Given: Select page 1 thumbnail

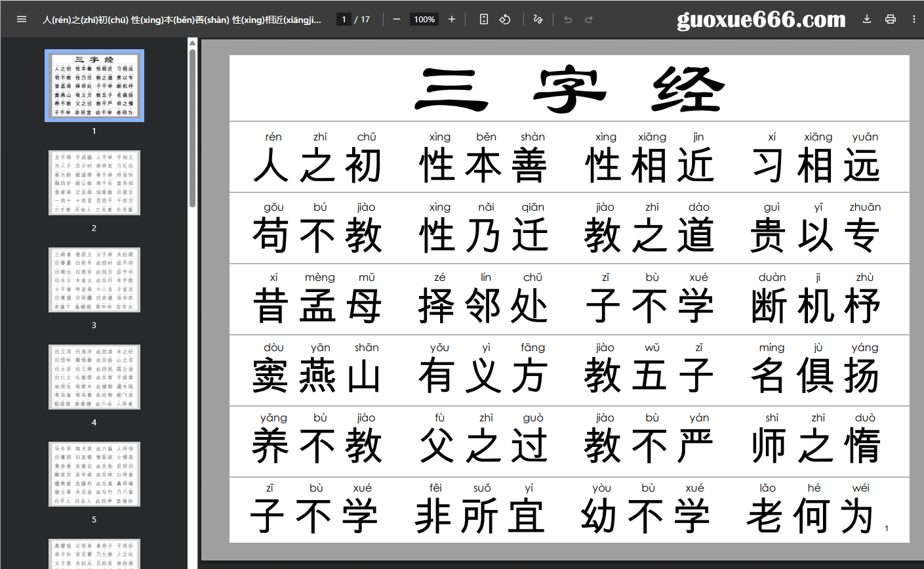Looking at the screenshot, I should pyautogui.click(x=94, y=86).
